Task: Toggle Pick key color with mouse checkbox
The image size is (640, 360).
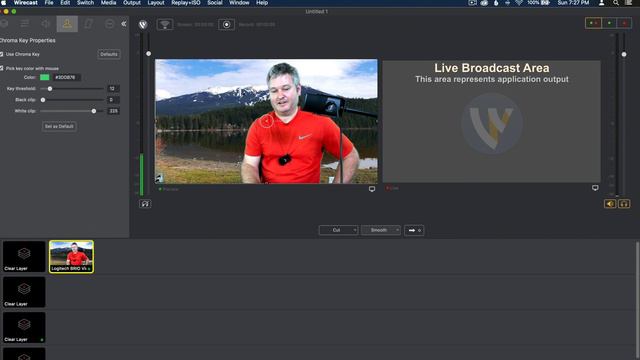Action: (x=2, y=68)
